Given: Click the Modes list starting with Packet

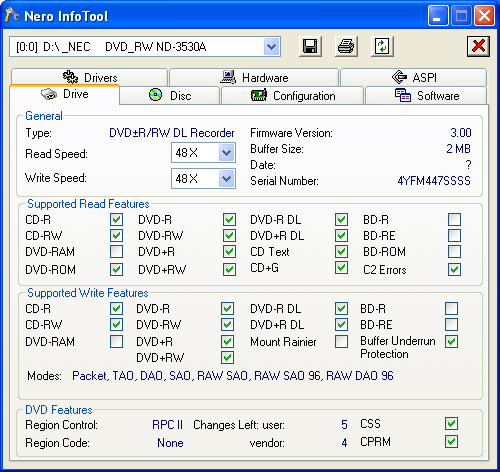Looking at the screenshot, I should [x=233, y=376].
